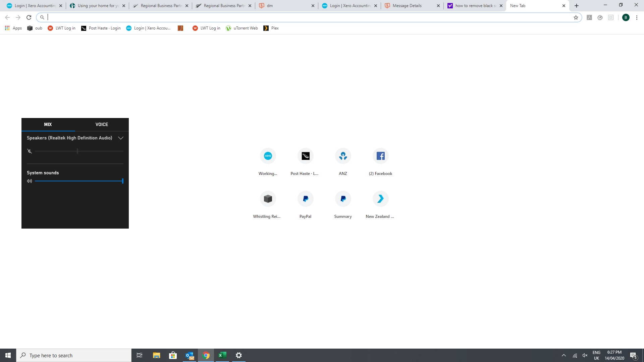Image resolution: width=644 pixels, height=362 pixels.
Task: Bookmark this page with the star icon
Action: coord(576,17)
